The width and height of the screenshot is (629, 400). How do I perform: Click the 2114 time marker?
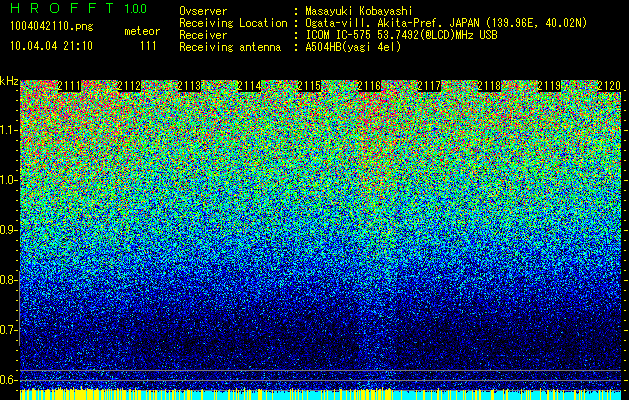click(249, 86)
